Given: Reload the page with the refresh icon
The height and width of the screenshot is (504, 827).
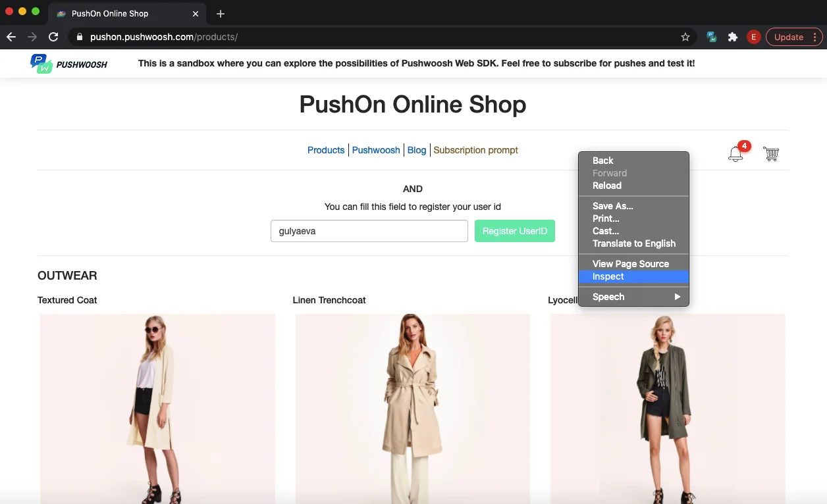Looking at the screenshot, I should pos(53,37).
